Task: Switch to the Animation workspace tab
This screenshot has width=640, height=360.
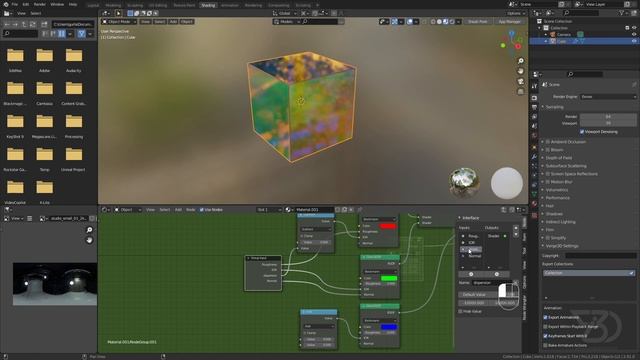Action: 230,5
